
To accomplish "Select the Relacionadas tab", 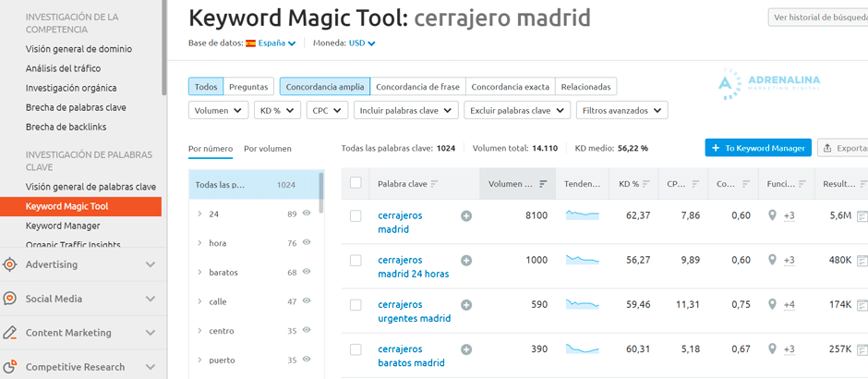I will pos(585,87).
